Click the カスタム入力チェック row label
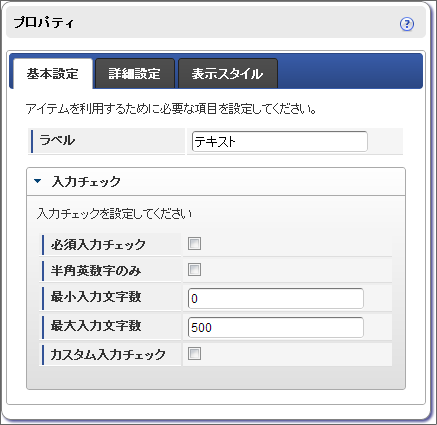Screen dimensions: 437x425 click(108, 354)
